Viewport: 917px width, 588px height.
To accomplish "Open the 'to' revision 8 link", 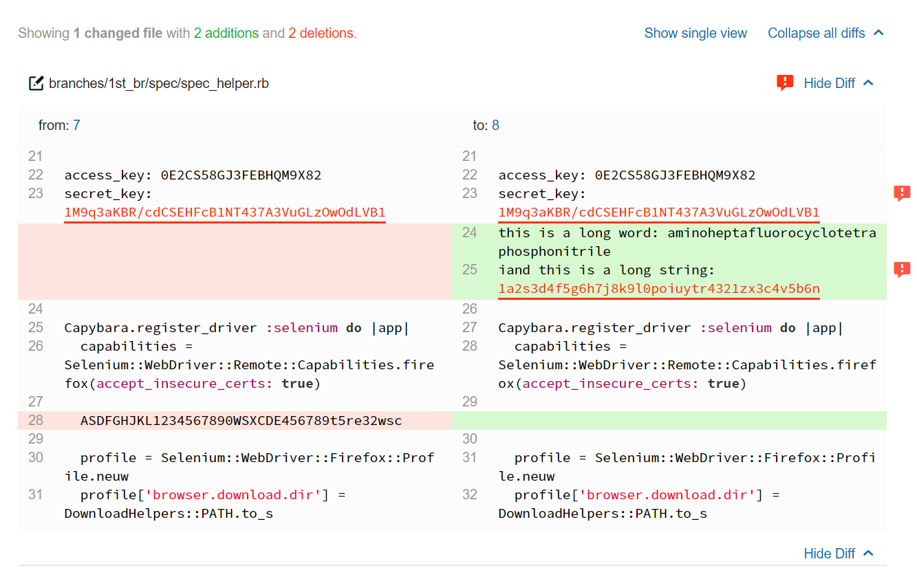I will pos(495,125).
